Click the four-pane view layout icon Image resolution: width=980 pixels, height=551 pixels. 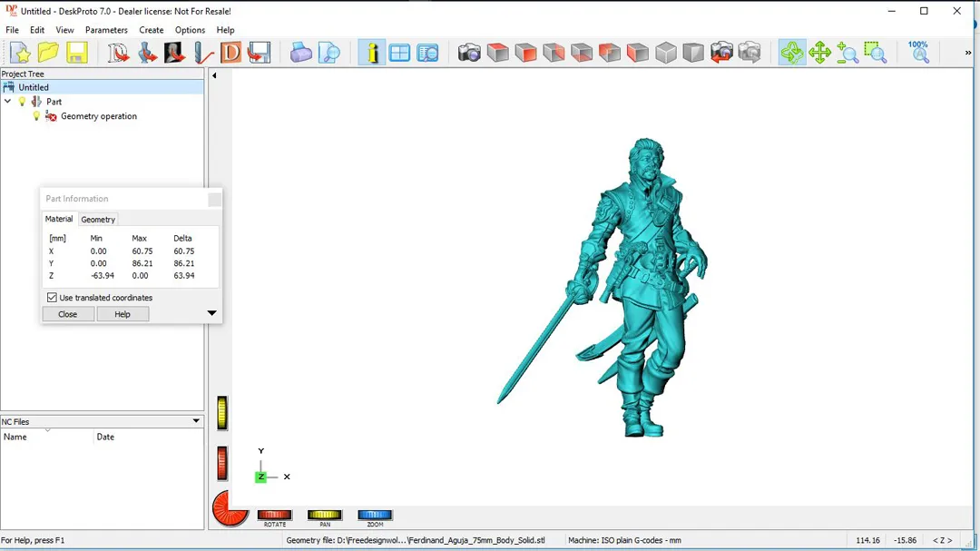click(399, 53)
